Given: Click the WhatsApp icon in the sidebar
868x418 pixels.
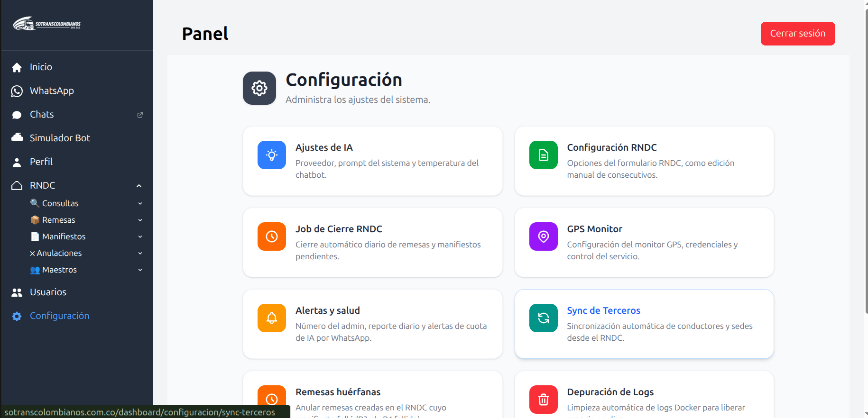Looking at the screenshot, I should [x=17, y=91].
